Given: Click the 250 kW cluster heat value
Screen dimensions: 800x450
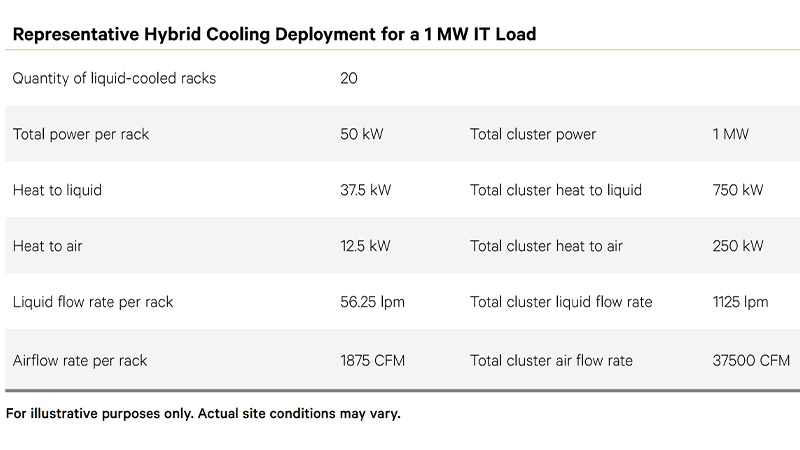Looking at the screenshot, I should coord(737,246).
